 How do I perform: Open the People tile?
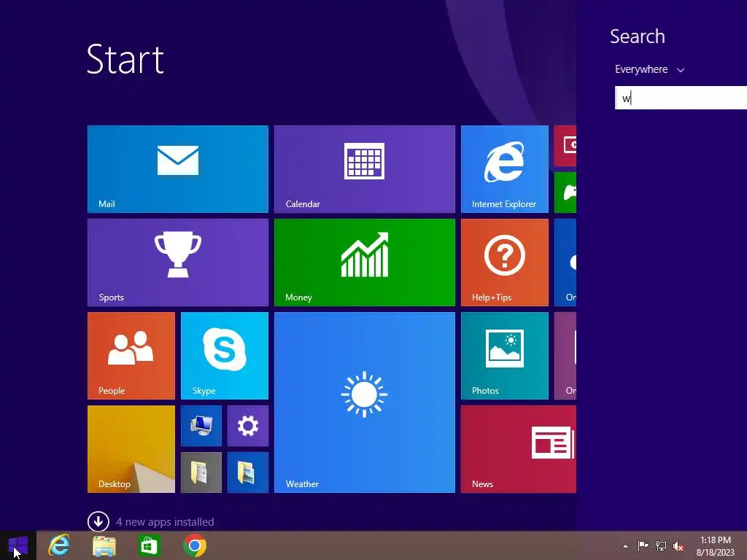coord(131,356)
